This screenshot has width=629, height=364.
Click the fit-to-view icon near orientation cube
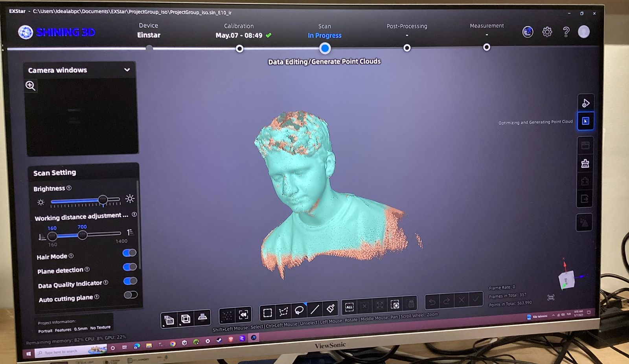[x=551, y=298]
